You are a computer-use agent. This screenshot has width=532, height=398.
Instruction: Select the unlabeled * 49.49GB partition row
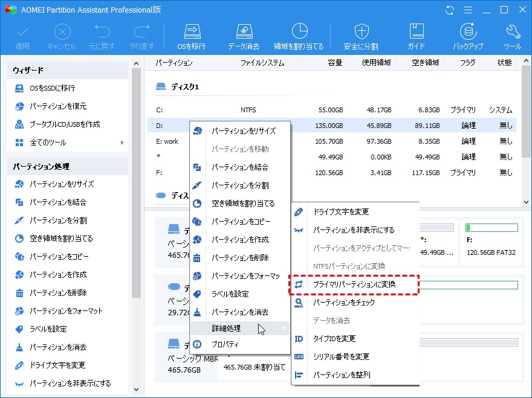(x=332, y=157)
